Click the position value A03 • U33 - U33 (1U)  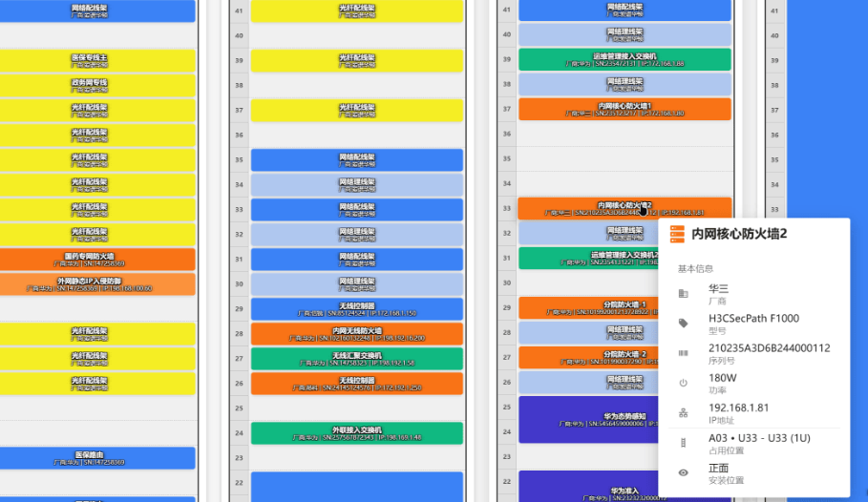coord(759,438)
